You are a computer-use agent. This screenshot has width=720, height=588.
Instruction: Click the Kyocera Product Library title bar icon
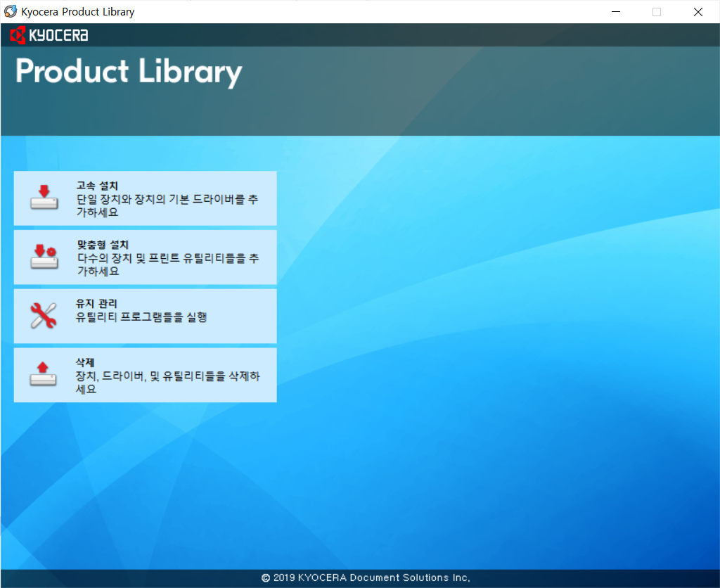click(x=11, y=11)
